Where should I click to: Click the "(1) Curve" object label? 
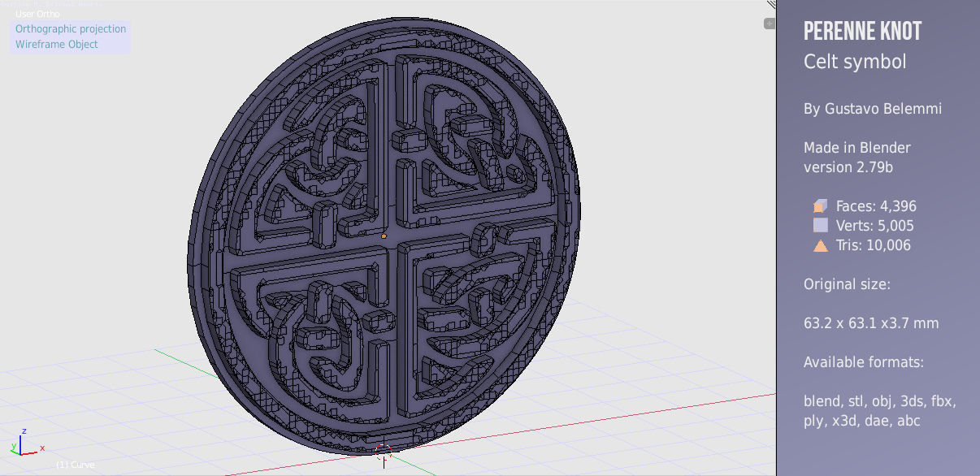76,465
